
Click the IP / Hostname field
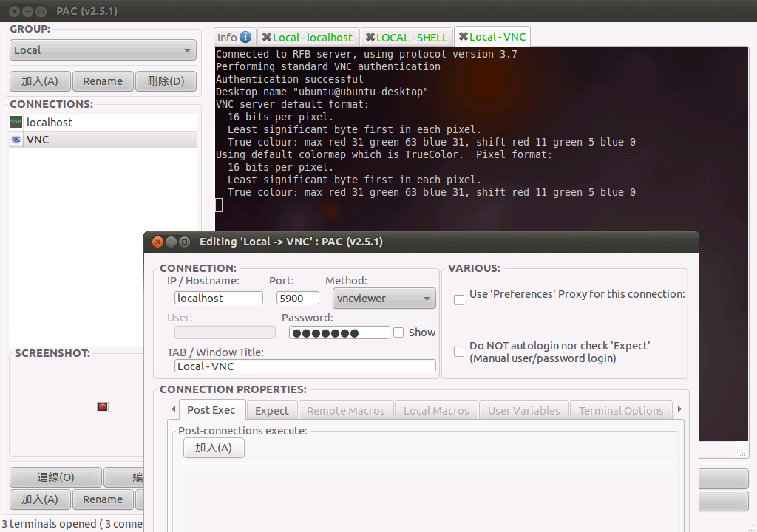pyautogui.click(x=219, y=298)
